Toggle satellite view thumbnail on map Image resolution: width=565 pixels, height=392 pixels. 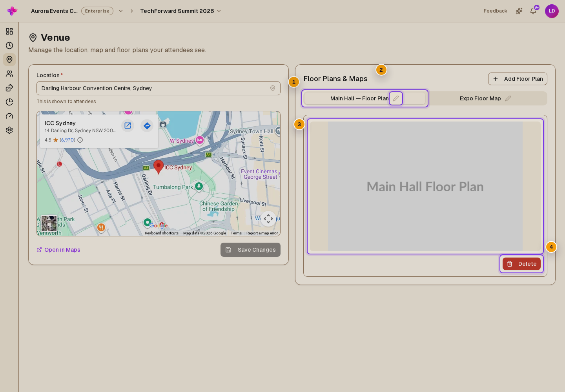click(x=49, y=223)
